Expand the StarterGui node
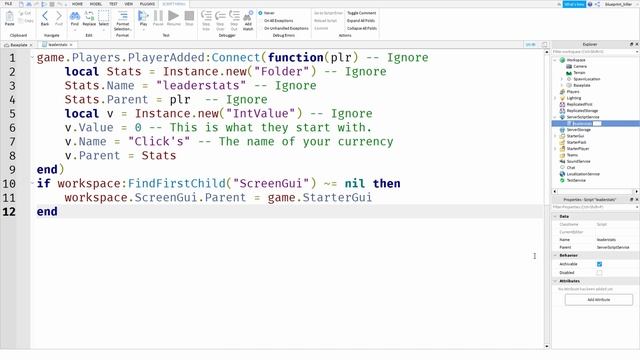The height and width of the screenshot is (360, 640). point(555,136)
